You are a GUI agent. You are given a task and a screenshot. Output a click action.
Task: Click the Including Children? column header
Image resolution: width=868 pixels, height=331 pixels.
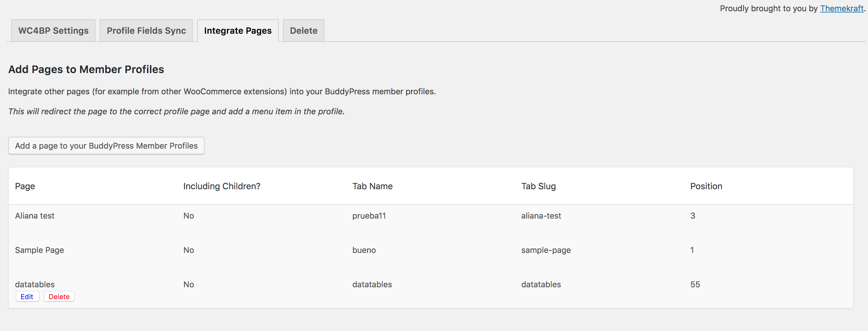pyautogui.click(x=221, y=186)
